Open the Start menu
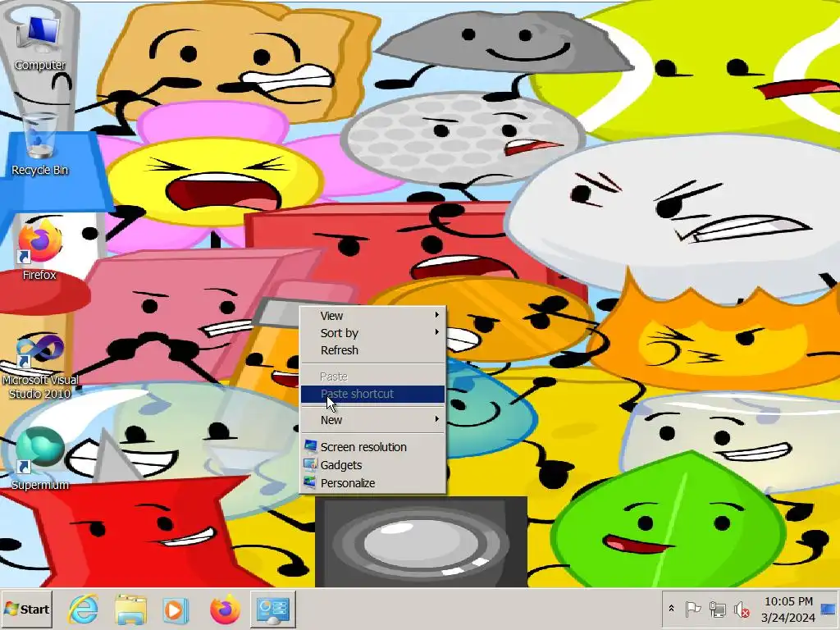Image resolution: width=840 pixels, height=630 pixels. pos(27,609)
